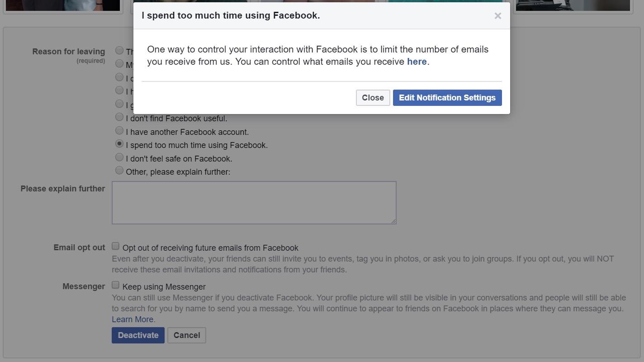This screenshot has height=362, width=644.
Task: Cancel the deactivation form
Action: click(186, 335)
